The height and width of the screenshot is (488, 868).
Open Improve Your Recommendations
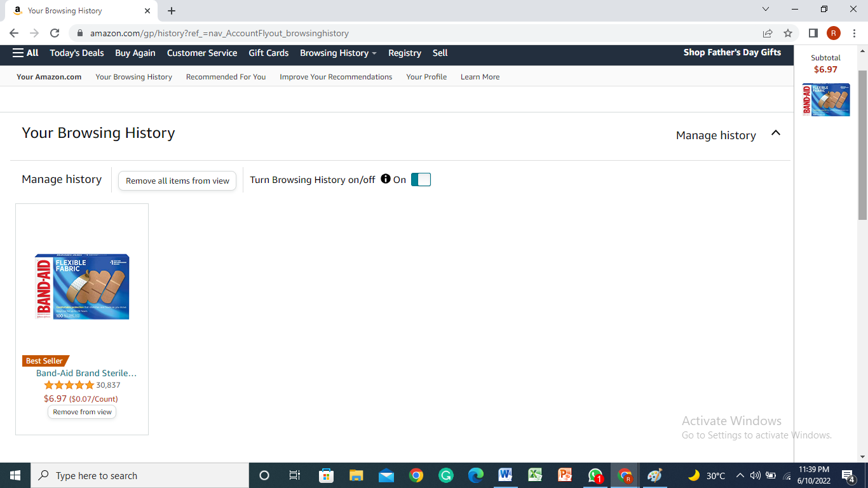pos(336,77)
